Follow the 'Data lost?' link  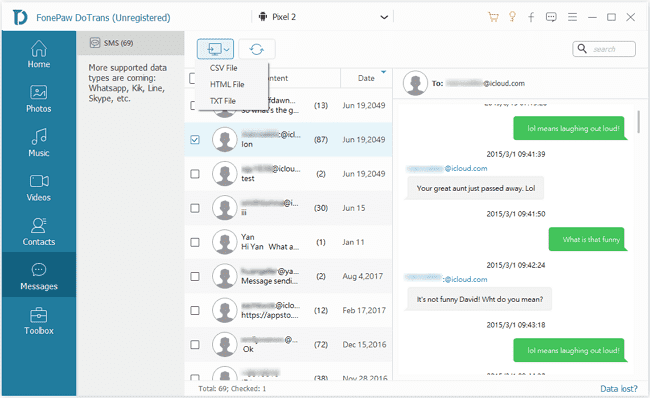pyautogui.click(x=618, y=388)
